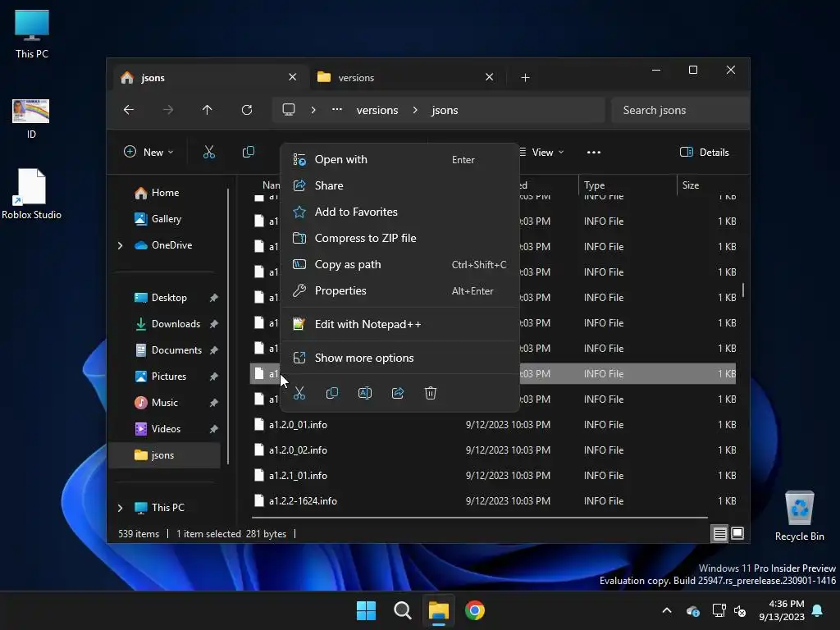
Task: Open Downloads in navigation pane
Action: 176,324
